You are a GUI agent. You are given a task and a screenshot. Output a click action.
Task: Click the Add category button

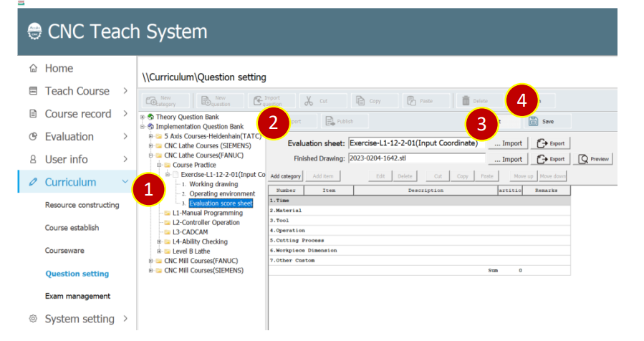[x=285, y=176]
